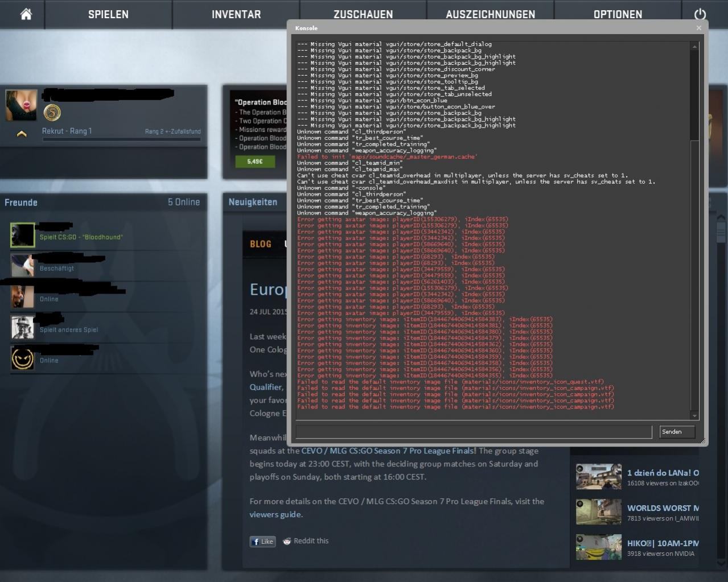This screenshot has width=728, height=582.
Task: Open stream thumbnail 'WORLDS WORST'
Action: click(599, 512)
